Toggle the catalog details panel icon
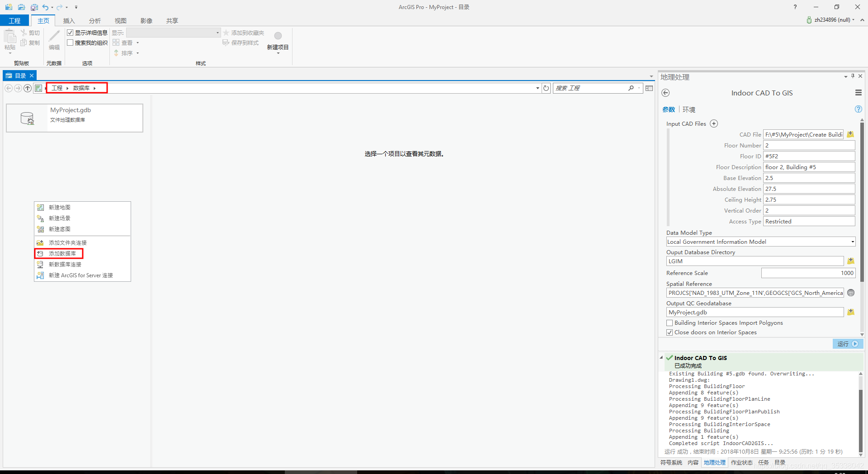The image size is (868, 474). click(x=649, y=88)
